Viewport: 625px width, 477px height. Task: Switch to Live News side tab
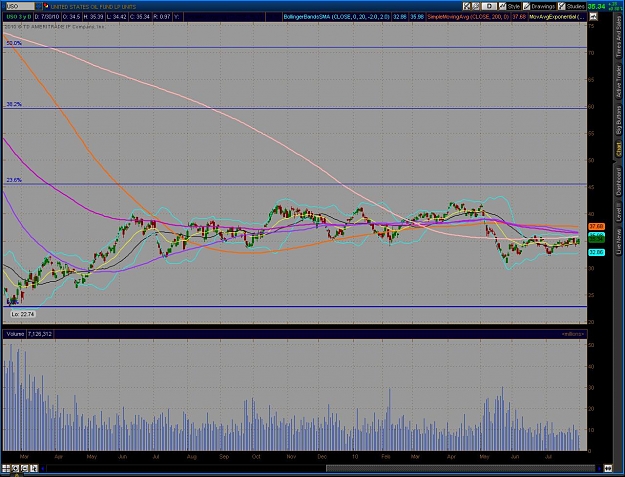point(619,240)
